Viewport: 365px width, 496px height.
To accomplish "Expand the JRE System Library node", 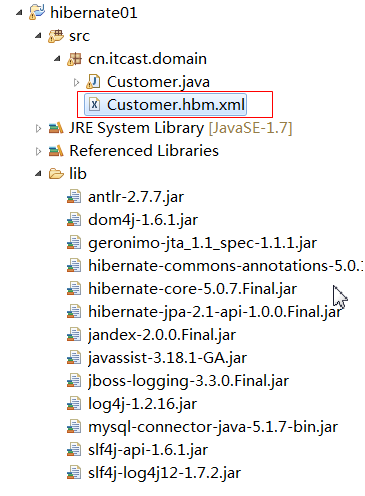I will (38, 128).
